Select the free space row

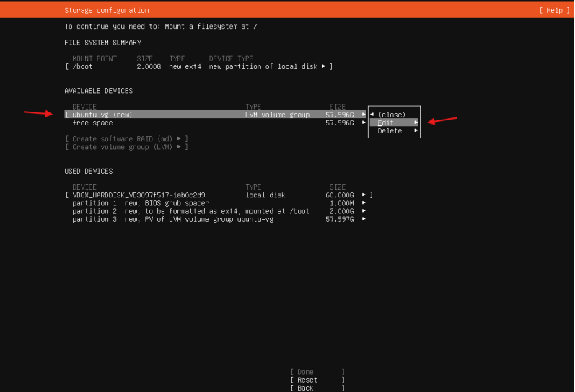click(92, 123)
